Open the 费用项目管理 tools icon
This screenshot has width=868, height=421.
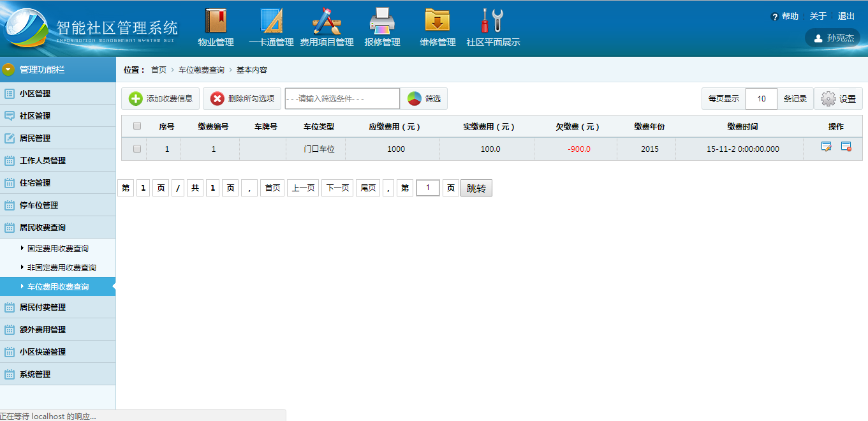tap(327, 20)
